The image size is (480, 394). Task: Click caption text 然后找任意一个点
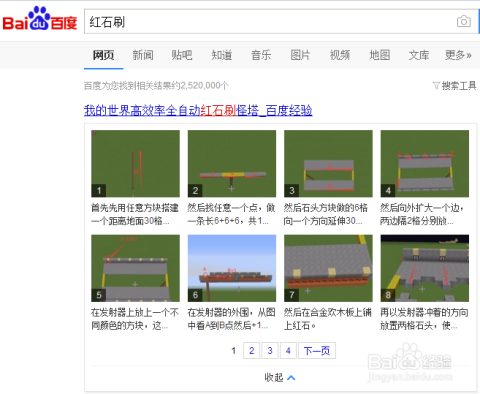click(226, 208)
